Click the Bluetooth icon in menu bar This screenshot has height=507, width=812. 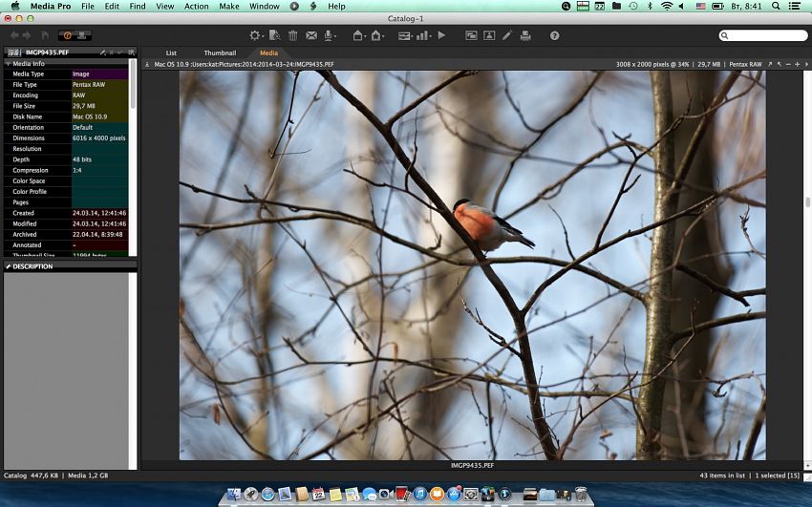point(650,7)
